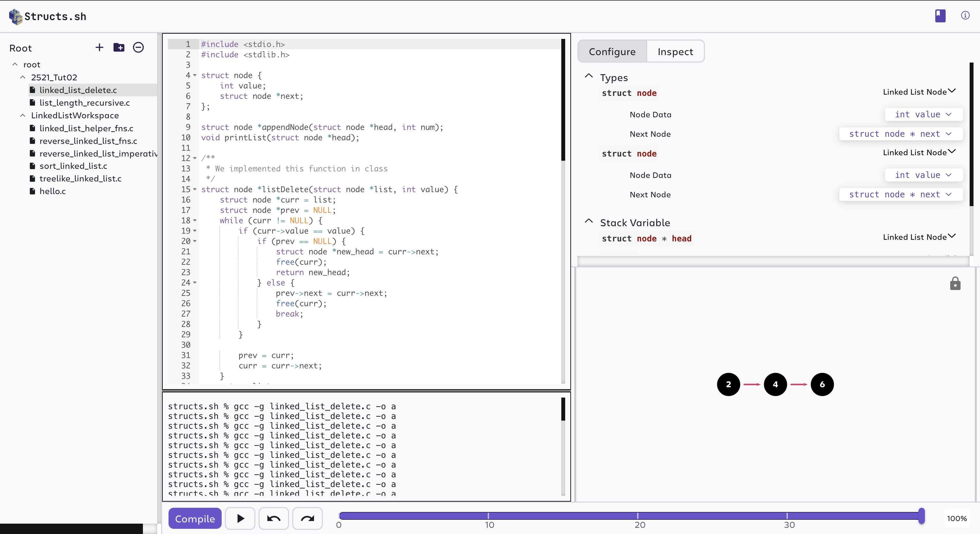Image resolution: width=980 pixels, height=534 pixels.
Task: Add a new file with the plus icon
Action: (x=99, y=47)
